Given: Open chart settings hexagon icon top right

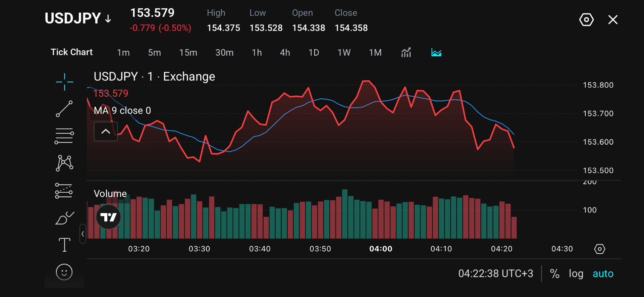Looking at the screenshot, I should (586, 20).
